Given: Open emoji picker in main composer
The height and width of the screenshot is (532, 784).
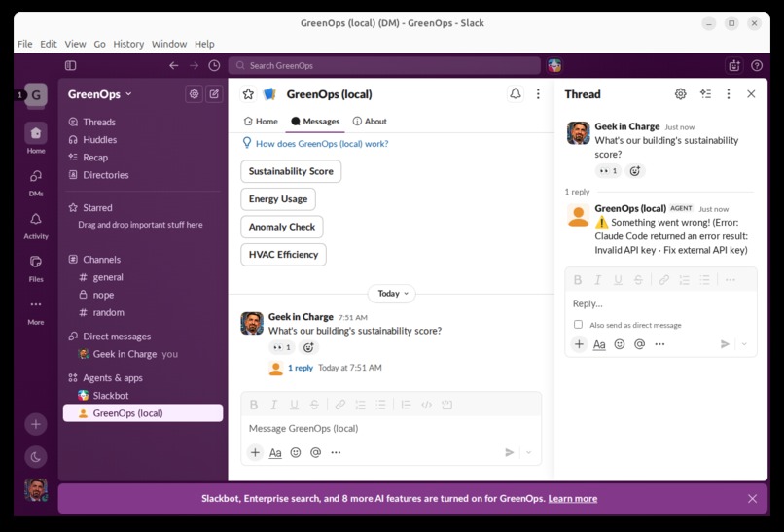Looking at the screenshot, I should pos(296,452).
